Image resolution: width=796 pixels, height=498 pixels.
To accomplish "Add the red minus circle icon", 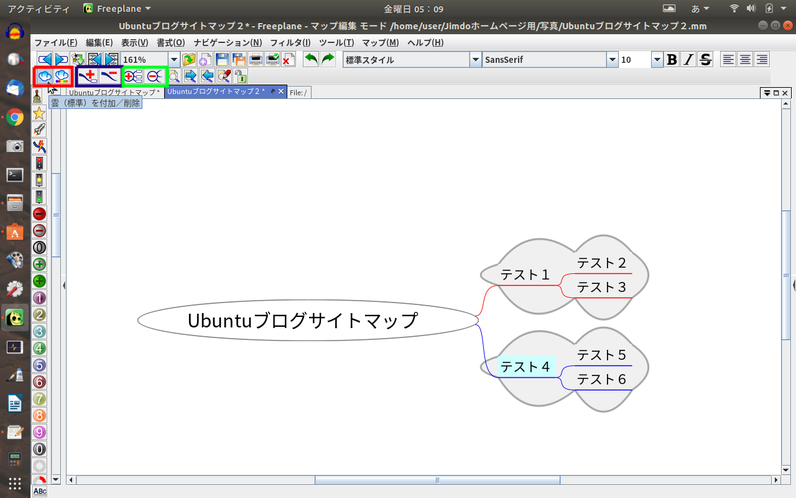I will click(39, 214).
